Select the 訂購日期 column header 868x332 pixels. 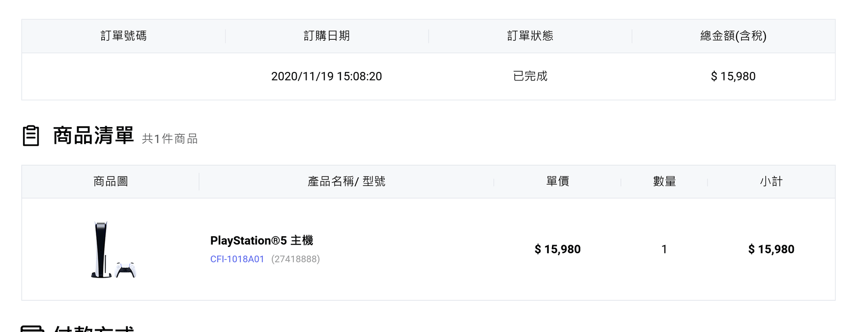[x=326, y=36]
